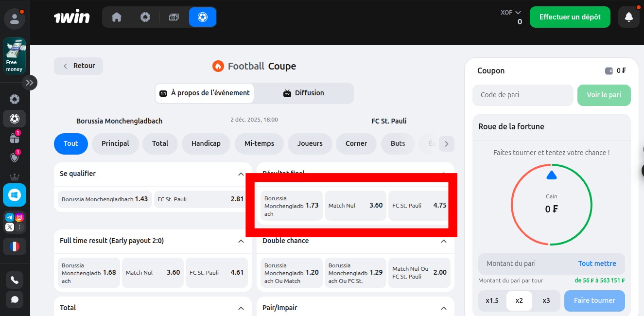Click the Windows app download icon
This screenshot has width=644, height=316.
click(15, 195)
